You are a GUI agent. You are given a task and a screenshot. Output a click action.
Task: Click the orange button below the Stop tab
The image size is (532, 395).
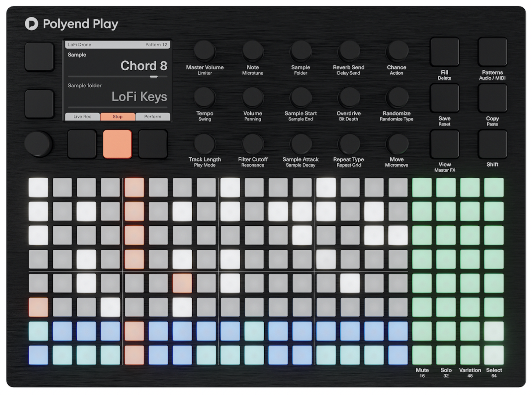click(x=117, y=144)
